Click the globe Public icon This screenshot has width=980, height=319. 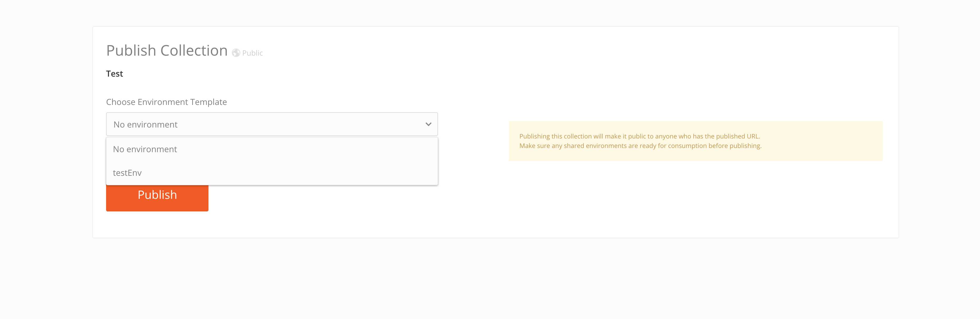tap(236, 52)
